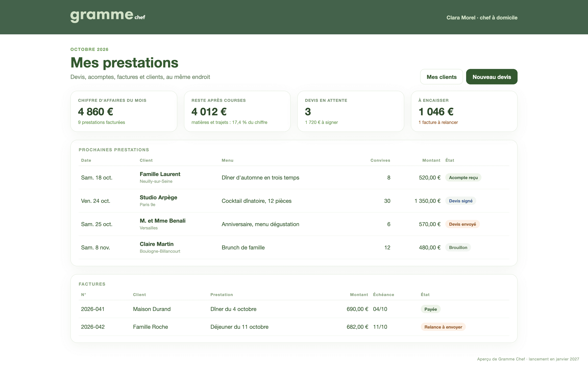Click the 'Brouillon' status badge

tap(458, 248)
